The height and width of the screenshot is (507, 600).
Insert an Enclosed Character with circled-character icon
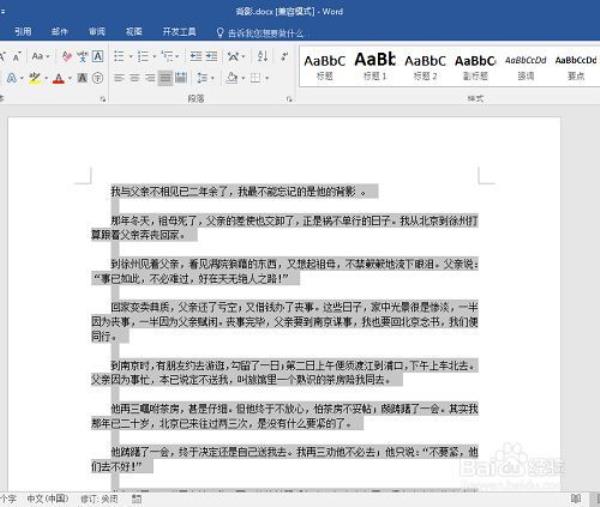pyautogui.click(x=98, y=78)
